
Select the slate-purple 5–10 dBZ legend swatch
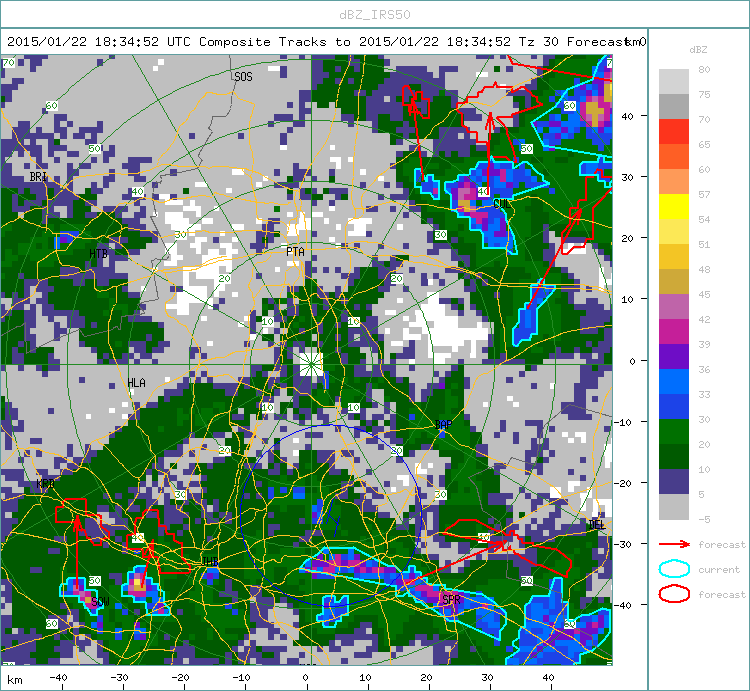673,482
